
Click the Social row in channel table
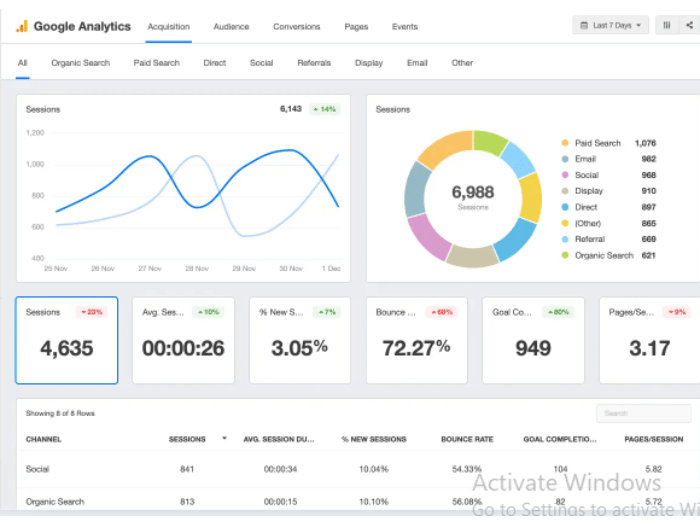[x=358, y=469]
